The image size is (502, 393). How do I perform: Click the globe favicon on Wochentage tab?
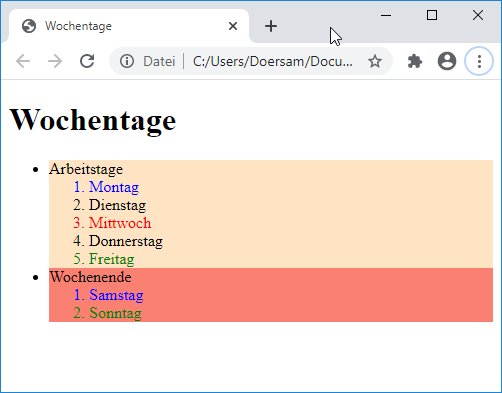click(29, 26)
